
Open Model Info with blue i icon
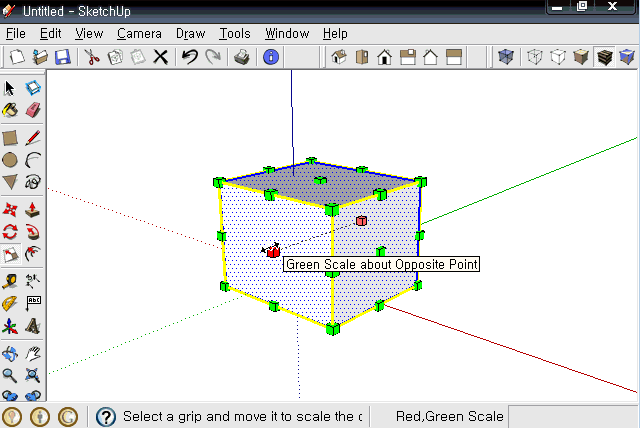(x=271, y=57)
